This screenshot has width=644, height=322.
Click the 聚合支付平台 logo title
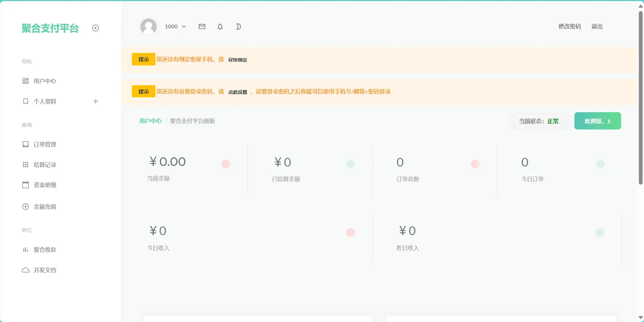pos(50,29)
